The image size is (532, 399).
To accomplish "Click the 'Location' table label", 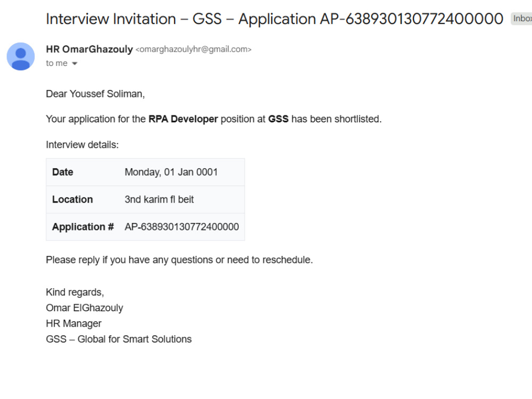I will pyautogui.click(x=72, y=199).
